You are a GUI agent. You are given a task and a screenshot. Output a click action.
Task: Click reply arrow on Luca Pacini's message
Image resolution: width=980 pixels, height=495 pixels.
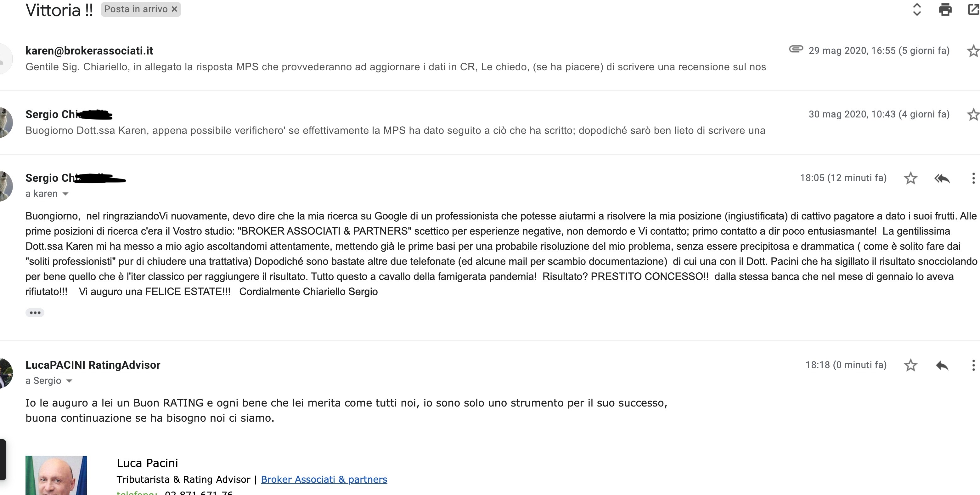tap(942, 366)
